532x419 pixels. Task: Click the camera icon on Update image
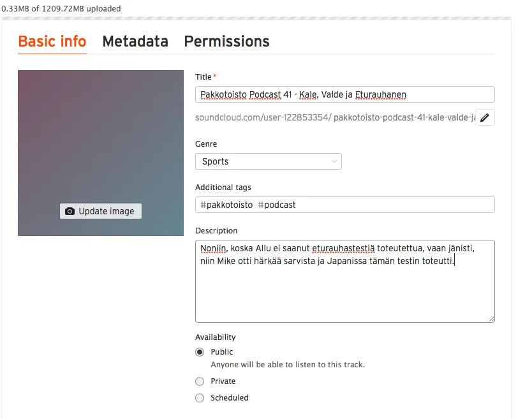click(70, 211)
